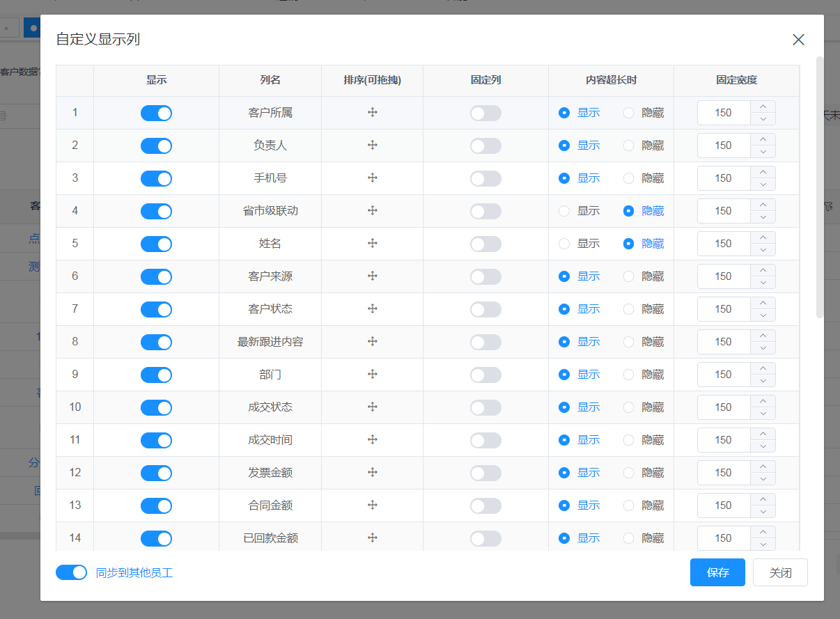
Task: Toggle off display switch for 负责人
Action: tap(156, 146)
